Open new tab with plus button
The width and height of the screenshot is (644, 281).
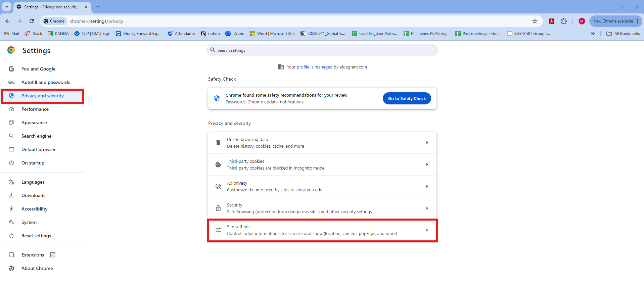98,7
